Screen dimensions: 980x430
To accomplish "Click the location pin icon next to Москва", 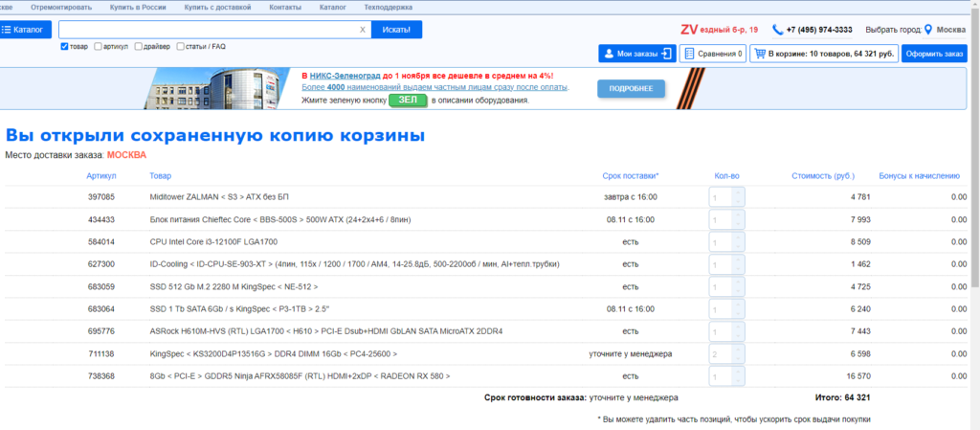I will click(928, 30).
